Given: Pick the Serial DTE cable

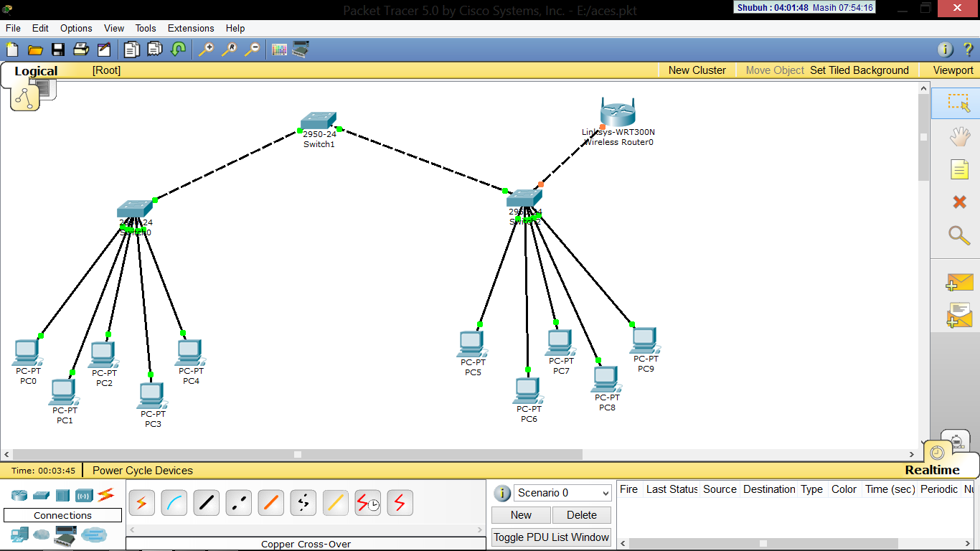Looking at the screenshot, I should (400, 503).
